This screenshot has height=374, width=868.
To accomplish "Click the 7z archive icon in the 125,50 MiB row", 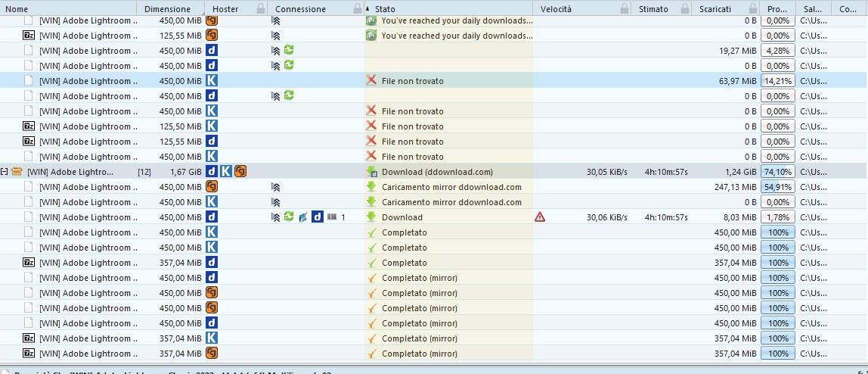I will 28,126.
